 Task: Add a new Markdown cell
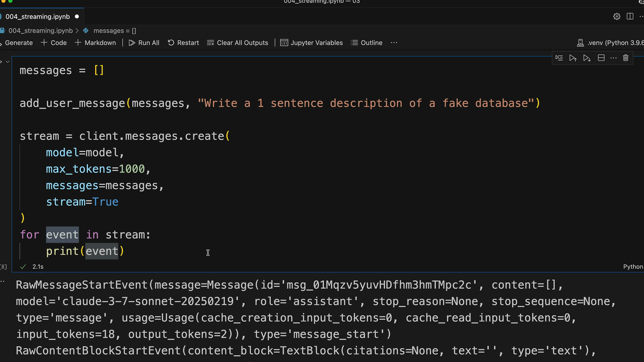pyautogui.click(x=95, y=43)
